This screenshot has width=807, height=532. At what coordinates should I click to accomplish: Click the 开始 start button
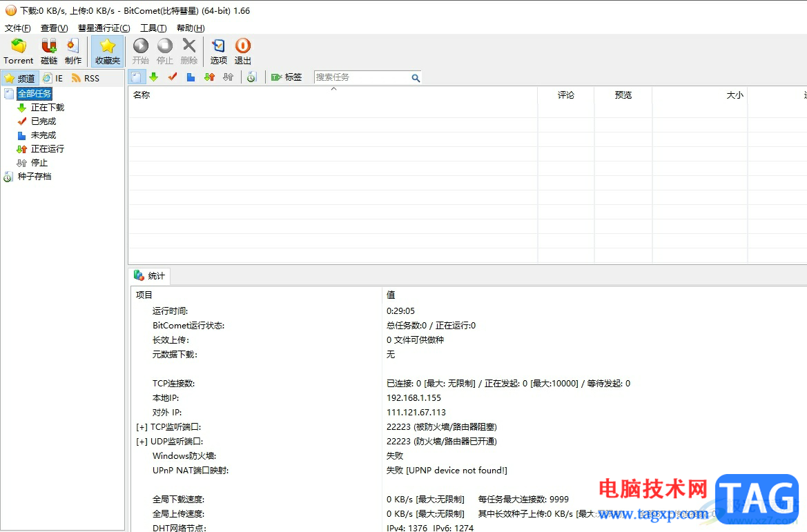(141, 52)
